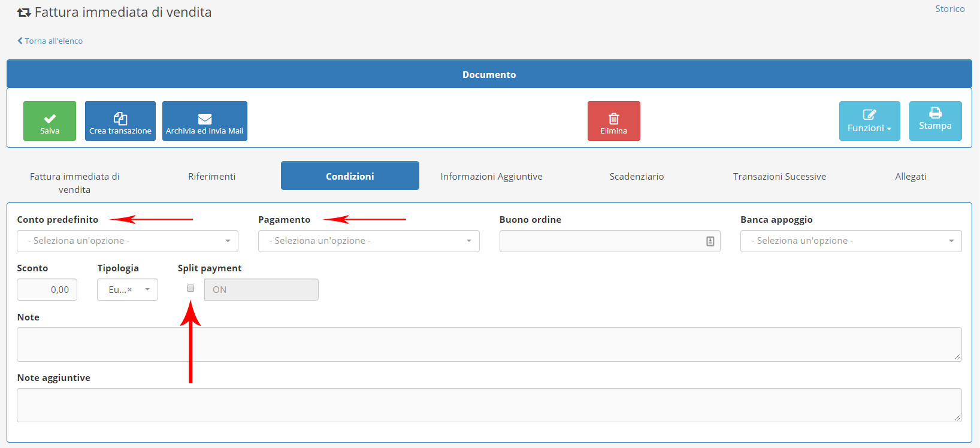
Task: Clear the Tipologia selection with the x
Action: click(x=129, y=290)
